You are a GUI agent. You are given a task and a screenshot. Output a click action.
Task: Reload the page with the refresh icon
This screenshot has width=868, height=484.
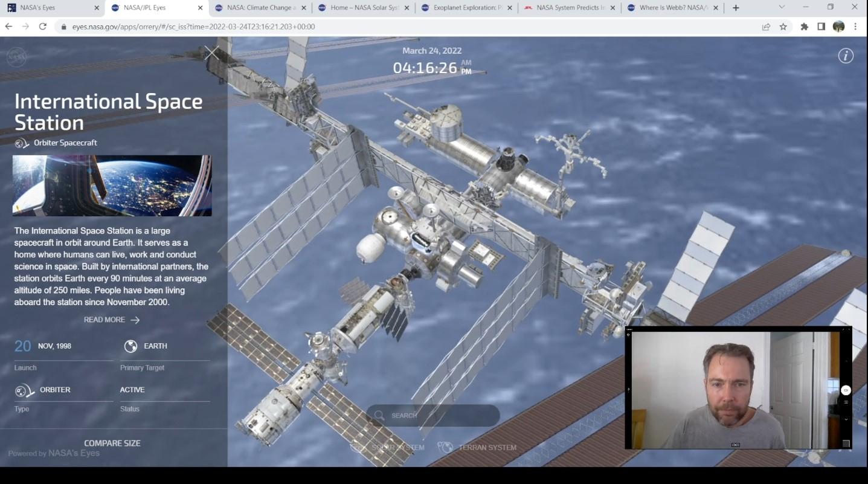(x=42, y=27)
